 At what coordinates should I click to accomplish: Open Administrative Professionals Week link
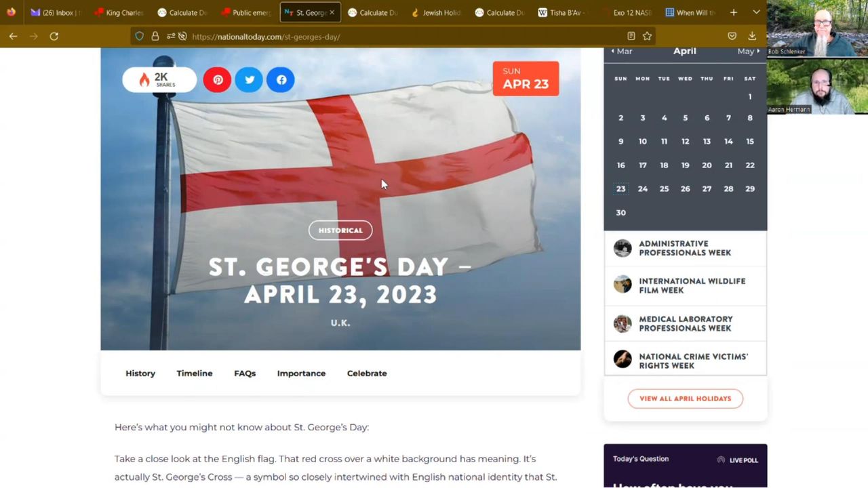coord(684,248)
